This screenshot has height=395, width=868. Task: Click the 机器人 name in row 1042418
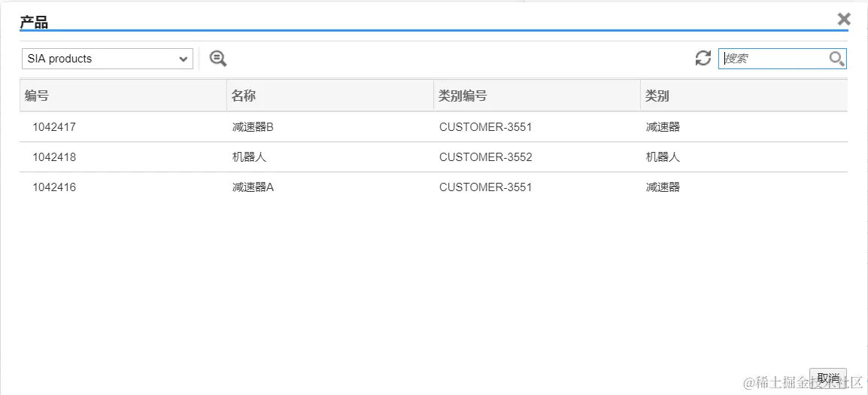249,157
